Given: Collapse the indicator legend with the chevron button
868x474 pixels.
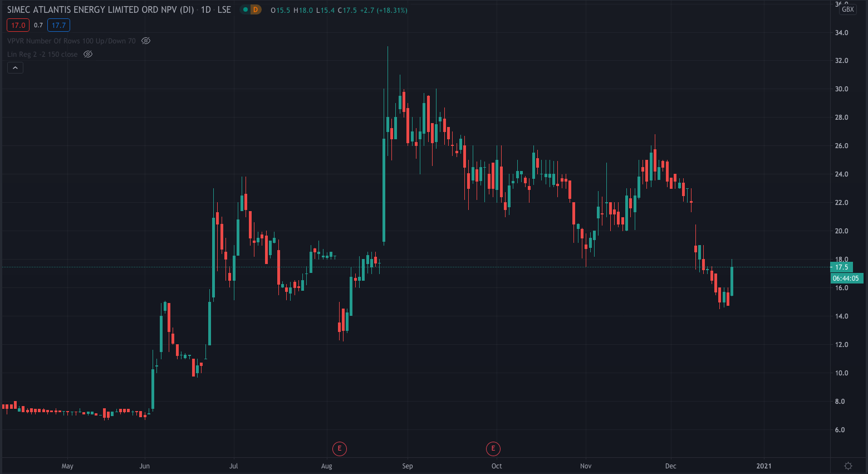Looking at the screenshot, I should [x=15, y=68].
